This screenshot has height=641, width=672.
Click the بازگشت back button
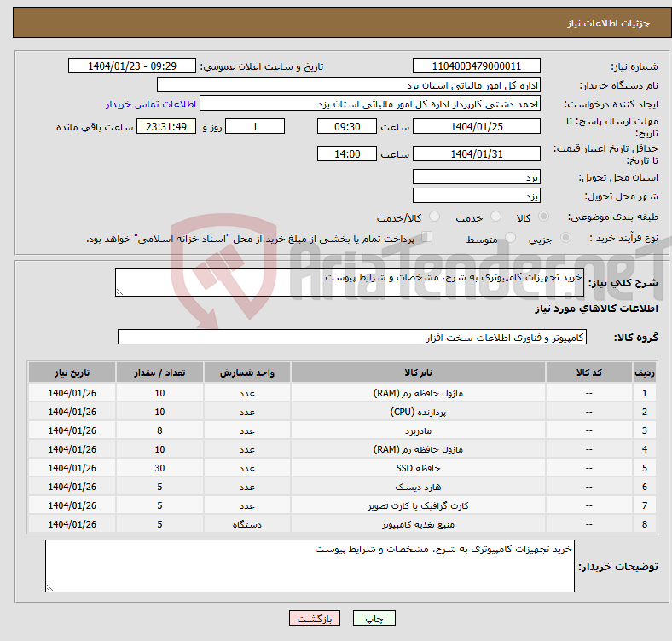coord(315,618)
